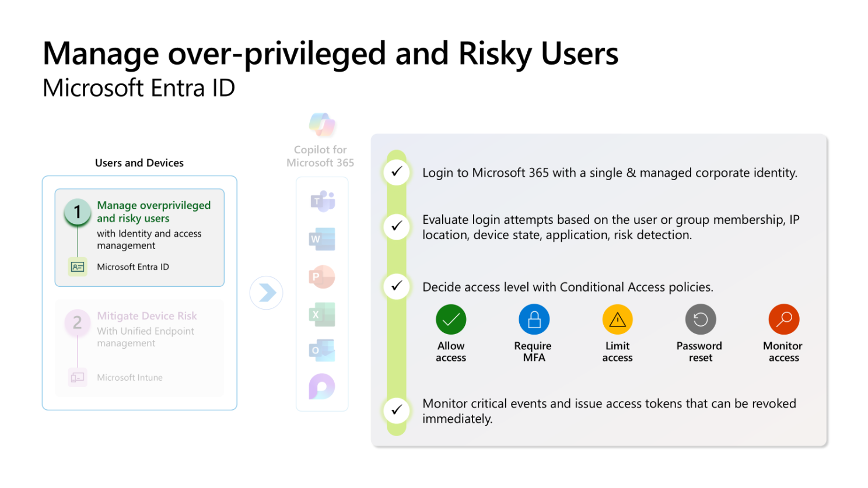The width and height of the screenshot is (868, 488).
Task: Select the red Monitor access magnifier icon
Action: pyautogui.click(x=783, y=319)
